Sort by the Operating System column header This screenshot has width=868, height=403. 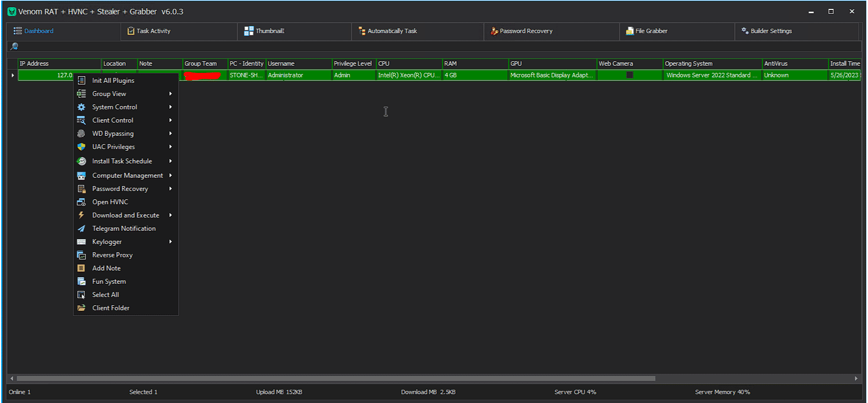(688, 63)
